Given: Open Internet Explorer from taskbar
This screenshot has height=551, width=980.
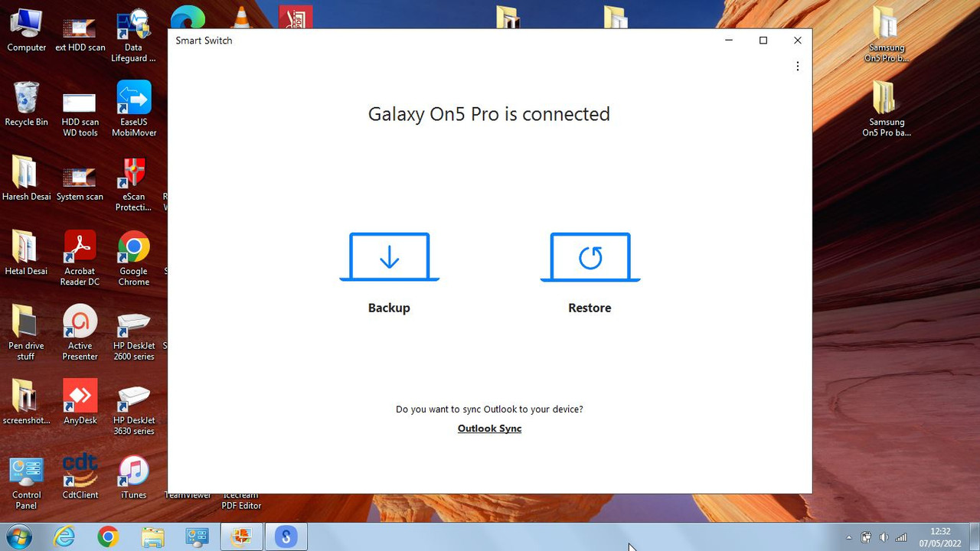Looking at the screenshot, I should pyautogui.click(x=64, y=537).
